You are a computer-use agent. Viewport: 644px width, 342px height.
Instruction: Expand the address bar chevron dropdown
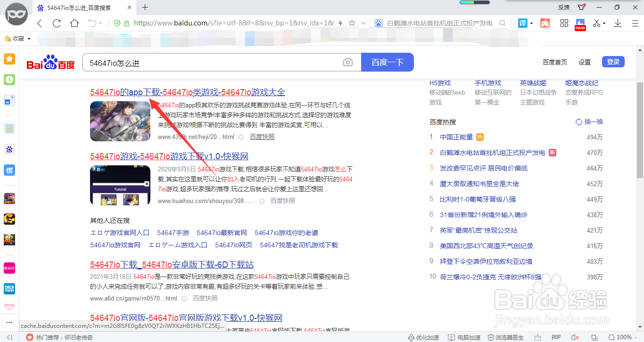click(x=363, y=23)
